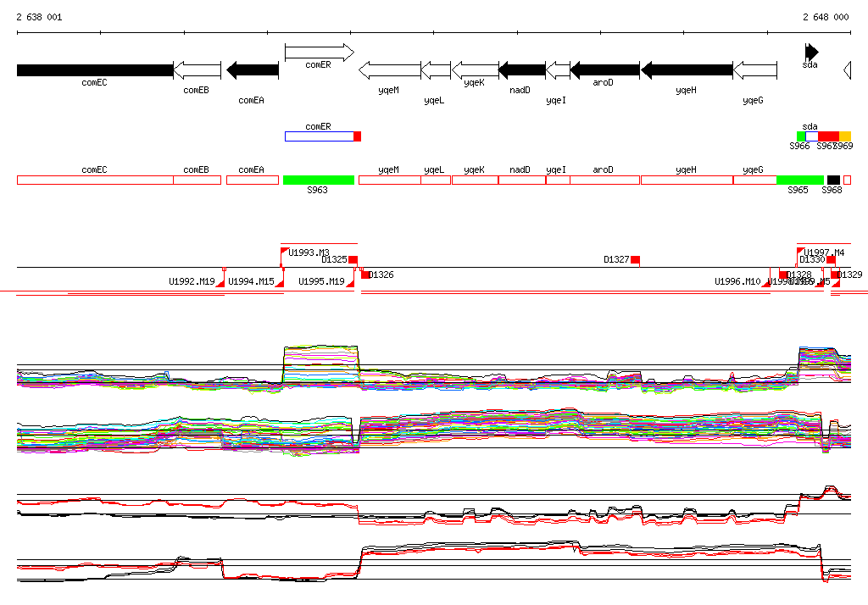This screenshot has width=868, height=605.
Task: Click the D1329 red terminator marker
Action: click(x=835, y=275)
